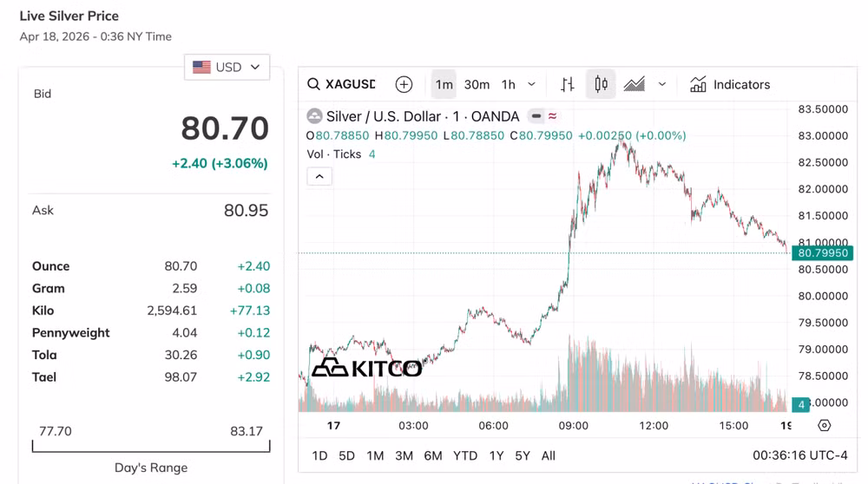Add a symbol with the plus icon

404,84
